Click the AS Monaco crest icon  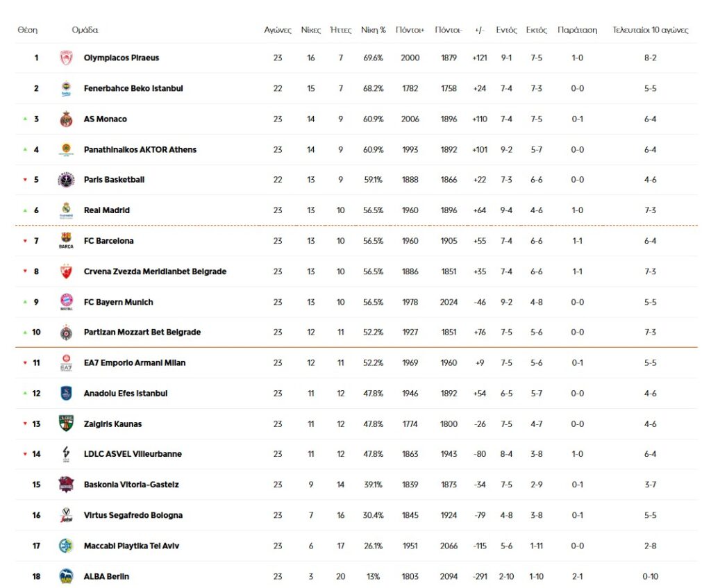[x=66, y=119]
